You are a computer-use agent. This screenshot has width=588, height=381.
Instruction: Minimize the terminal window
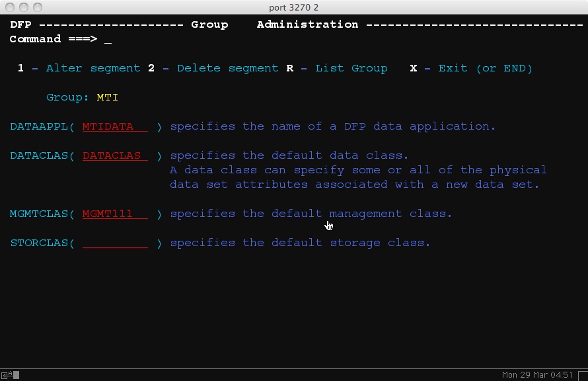click(23, 7)
